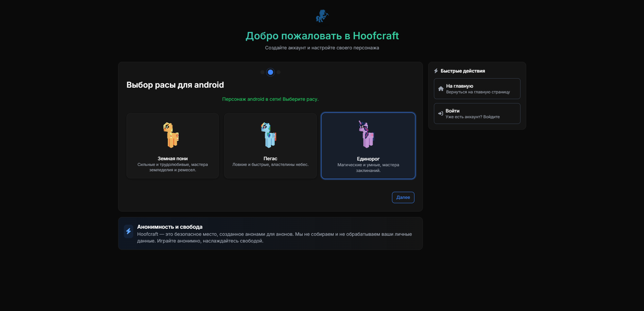
Task: Click the purple unicorn sprite
Action: [366, 134]
